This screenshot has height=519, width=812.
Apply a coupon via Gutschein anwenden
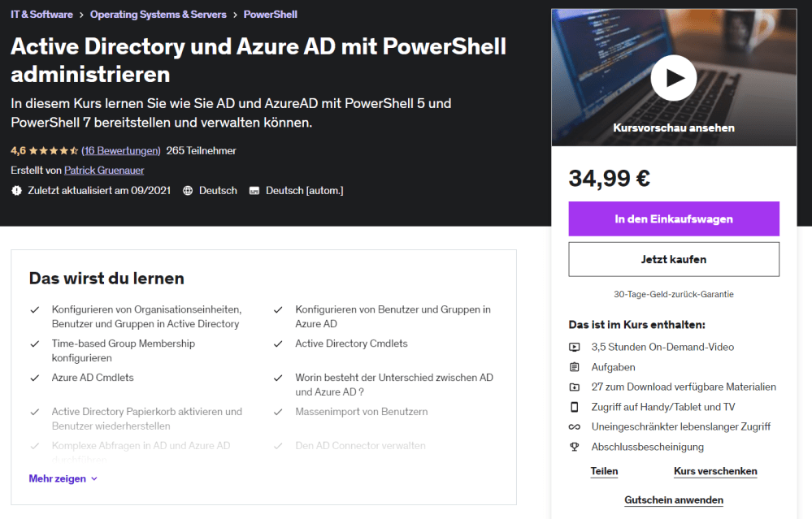pos(673,500)
